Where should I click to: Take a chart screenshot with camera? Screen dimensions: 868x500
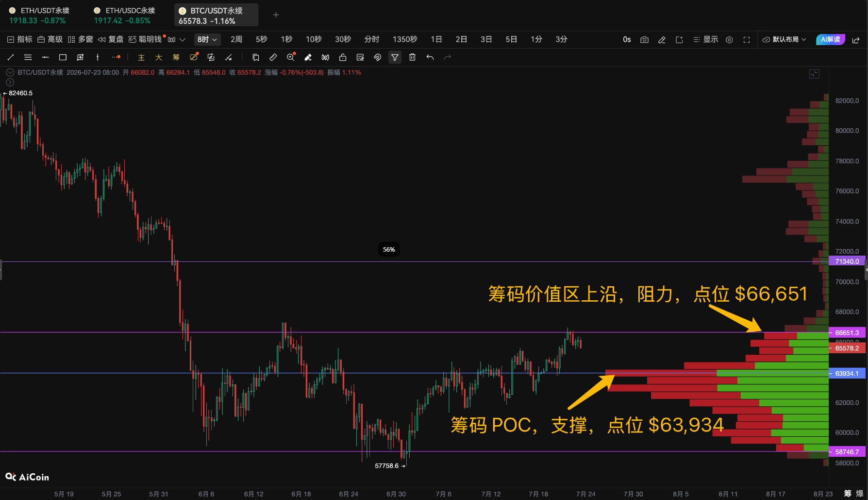click(x=644, y=40)
